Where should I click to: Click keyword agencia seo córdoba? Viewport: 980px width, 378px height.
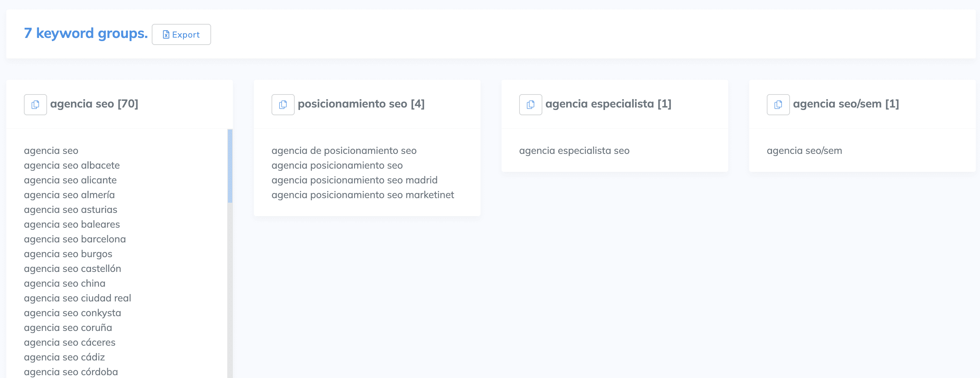point(71,372)
